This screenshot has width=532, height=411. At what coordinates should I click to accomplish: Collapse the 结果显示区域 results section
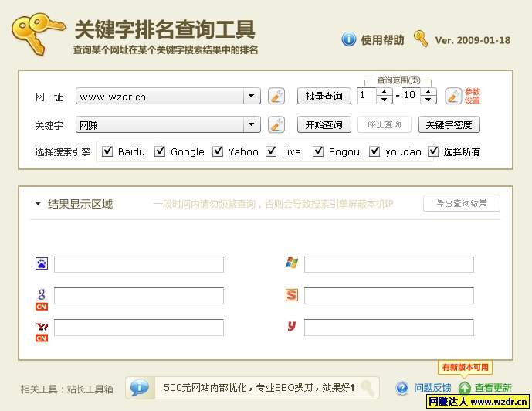[38, 204]
